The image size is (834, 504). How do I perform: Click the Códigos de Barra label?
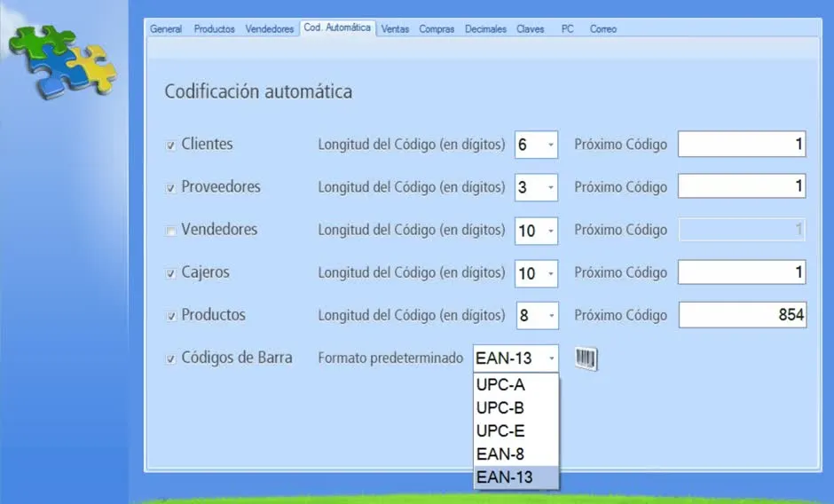(x=237, y=357)
